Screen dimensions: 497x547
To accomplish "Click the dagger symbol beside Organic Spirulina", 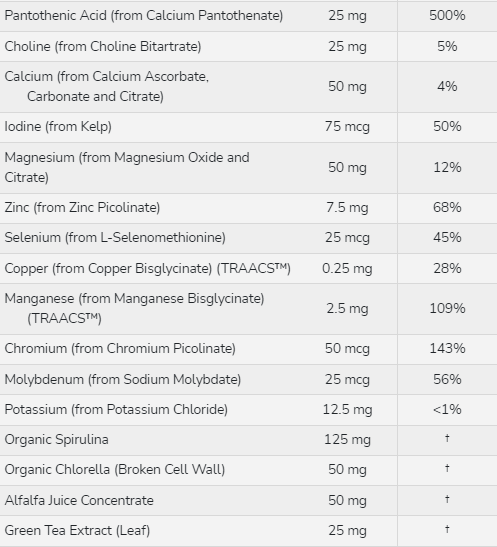I will pos(447,438).
